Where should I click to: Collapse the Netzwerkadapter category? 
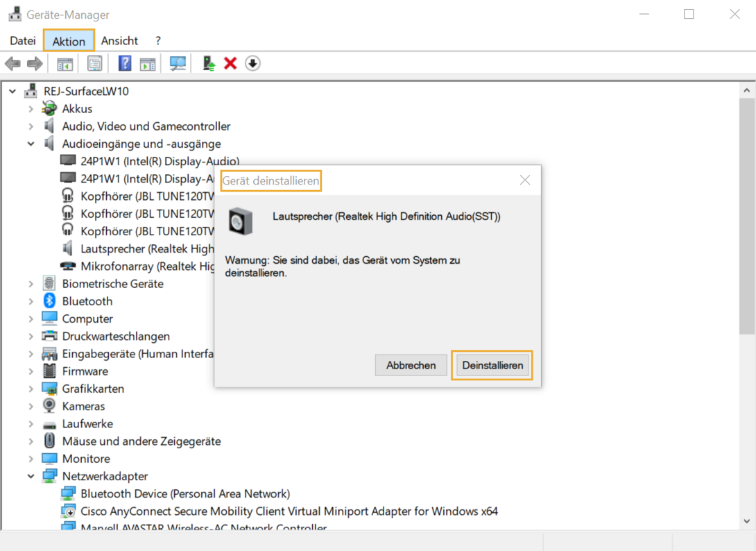coord(29,476)
